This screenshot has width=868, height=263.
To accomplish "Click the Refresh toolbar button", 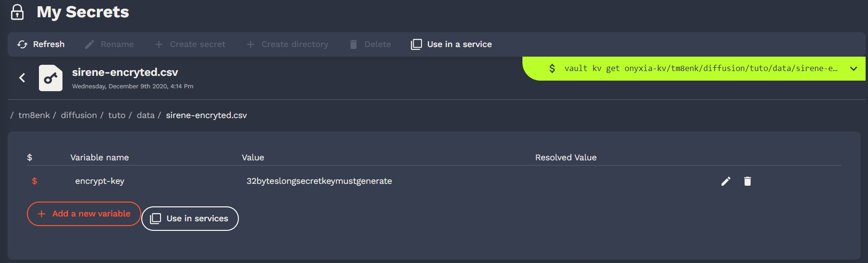I will click(41, 44).
